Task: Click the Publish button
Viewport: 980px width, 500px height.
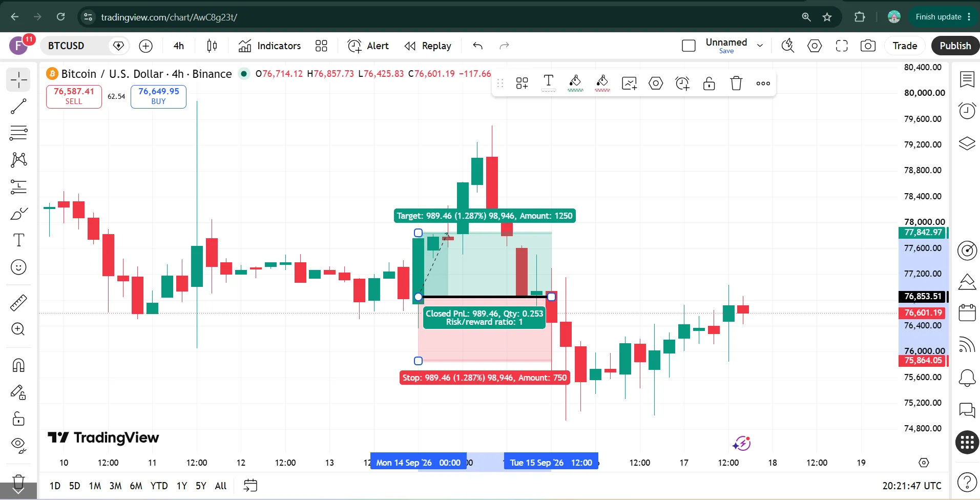Action: click(955, 46)
